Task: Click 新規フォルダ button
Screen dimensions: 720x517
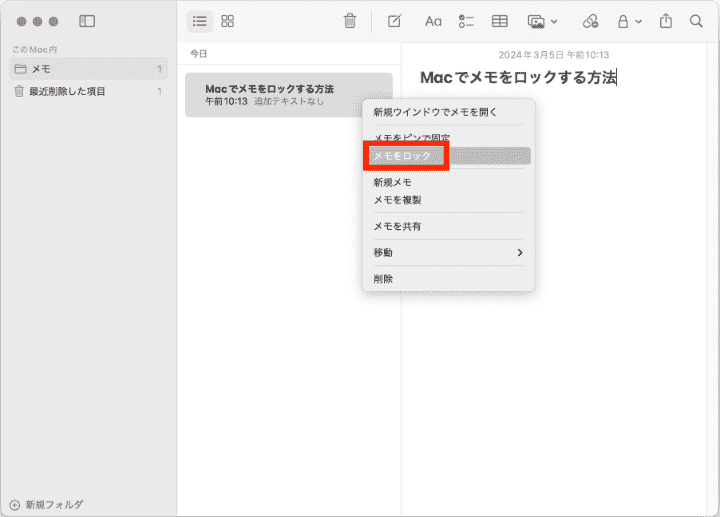Action: [46, 505]
